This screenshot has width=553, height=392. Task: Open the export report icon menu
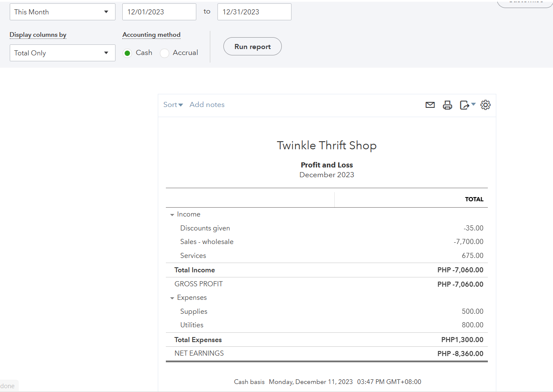pos(467,105)
